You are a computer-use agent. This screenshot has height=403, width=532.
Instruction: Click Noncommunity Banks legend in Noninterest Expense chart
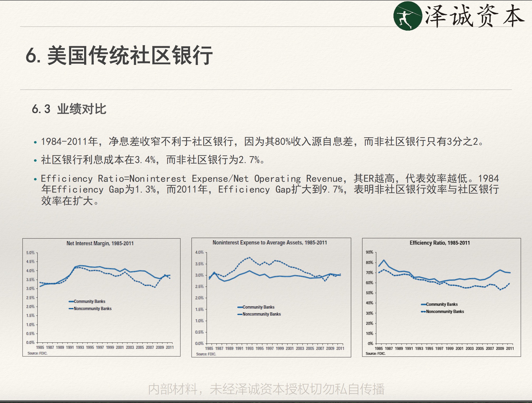click(x=259, y=314)
